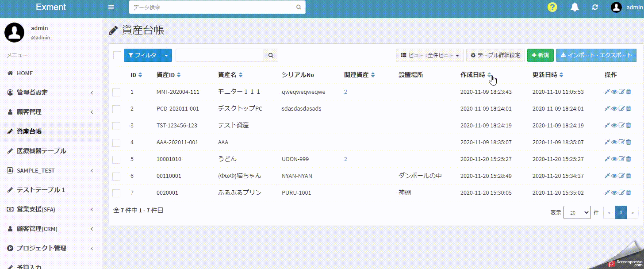Sort by 資産ID column arrows
This screenshot has height=269, width=644.
179,75
